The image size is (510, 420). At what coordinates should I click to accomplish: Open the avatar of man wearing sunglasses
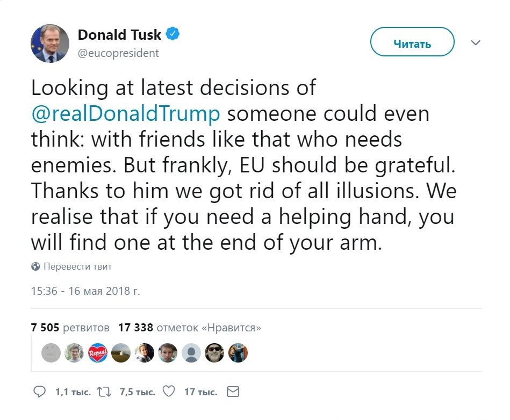pos(215,353)
